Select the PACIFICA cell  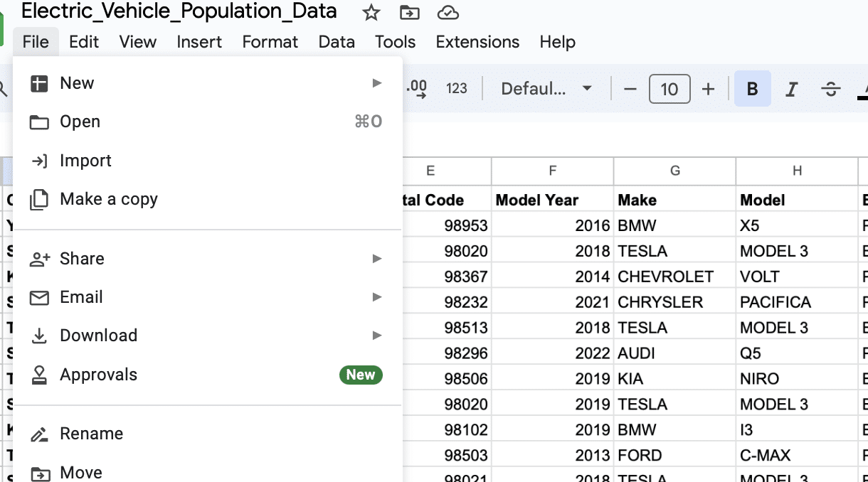click(797, 302)
